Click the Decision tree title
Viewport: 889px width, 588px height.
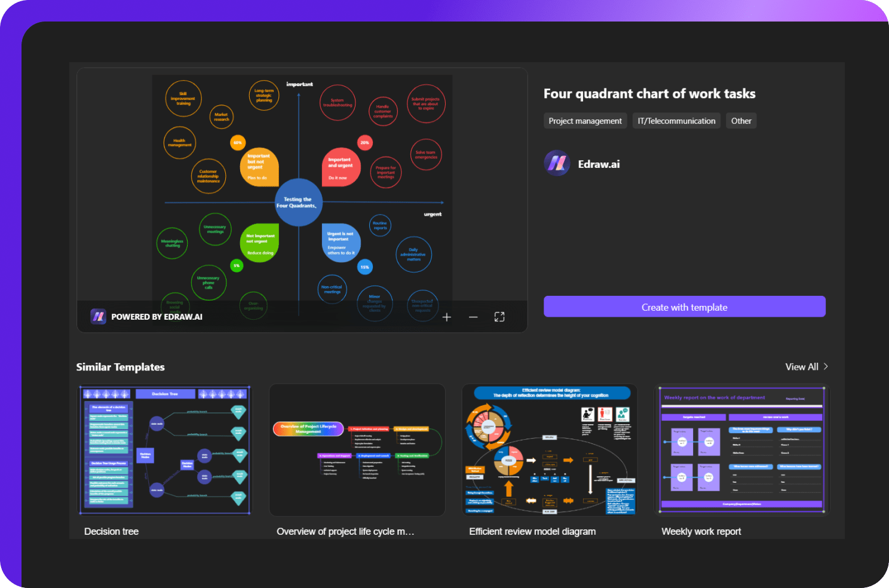pyautogui.click(x=111, y=531)
